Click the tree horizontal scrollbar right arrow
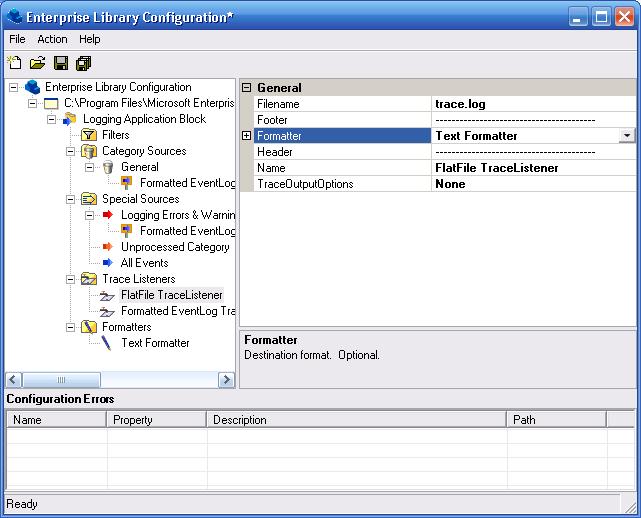641x518 pixels. coord(227,380)
